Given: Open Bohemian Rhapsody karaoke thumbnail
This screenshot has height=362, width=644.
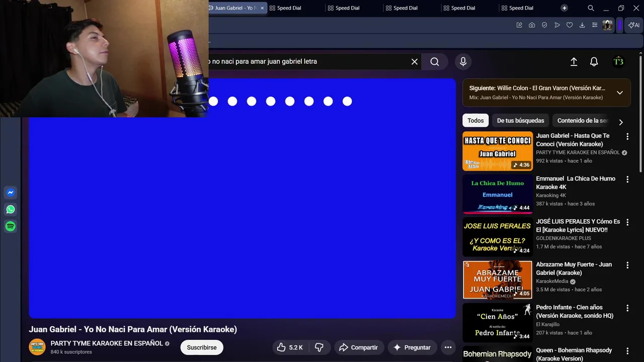Looking at the screenshot, I should 497,354.
